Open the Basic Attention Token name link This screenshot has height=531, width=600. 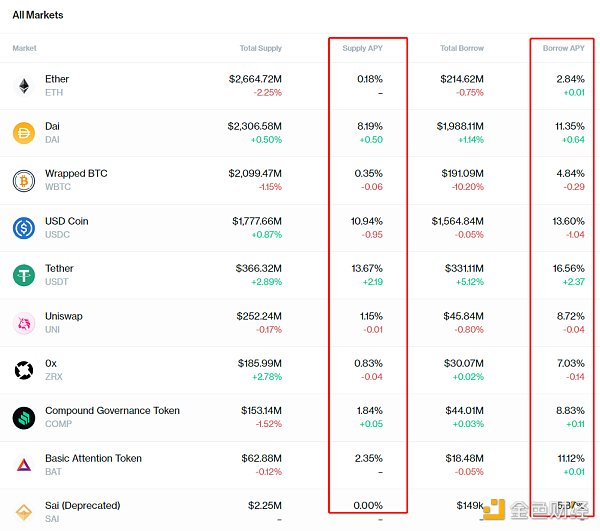pos(93,458)
